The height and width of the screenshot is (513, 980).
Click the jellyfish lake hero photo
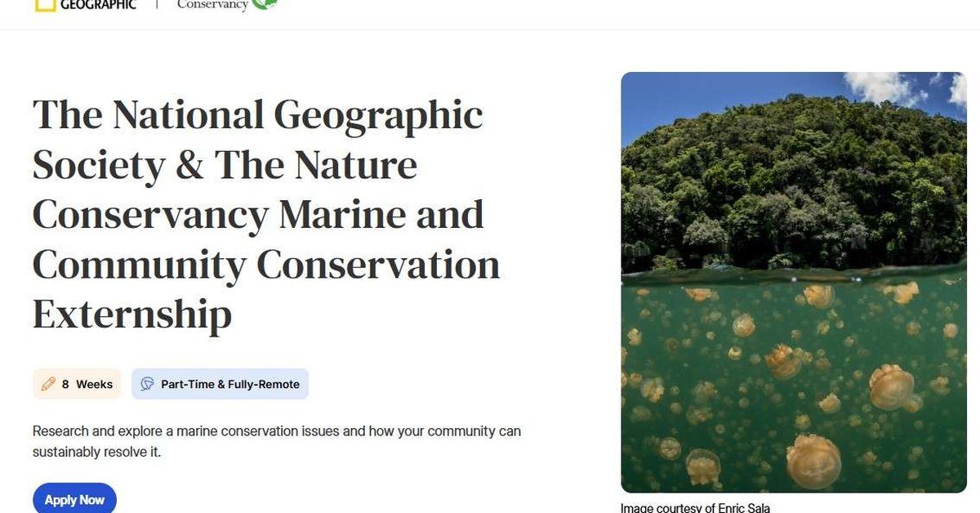click(x=794, y=282)
